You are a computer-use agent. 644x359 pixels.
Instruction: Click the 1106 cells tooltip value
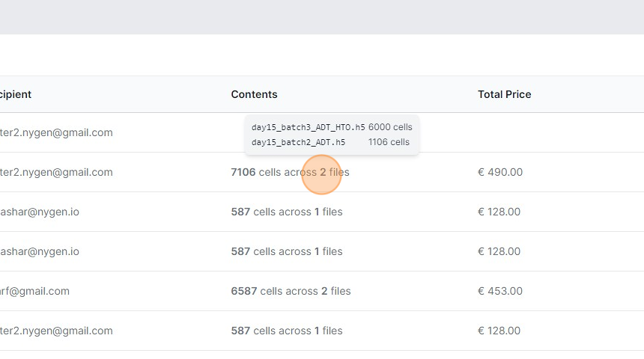click(x=389, y=142)
